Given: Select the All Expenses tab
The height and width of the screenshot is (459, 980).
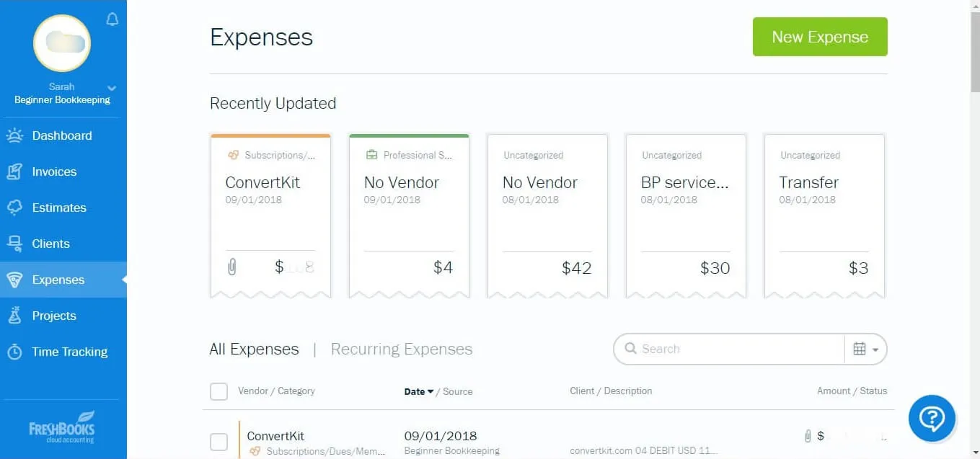Looking at the screenshot, I should [x=254, y=349].
